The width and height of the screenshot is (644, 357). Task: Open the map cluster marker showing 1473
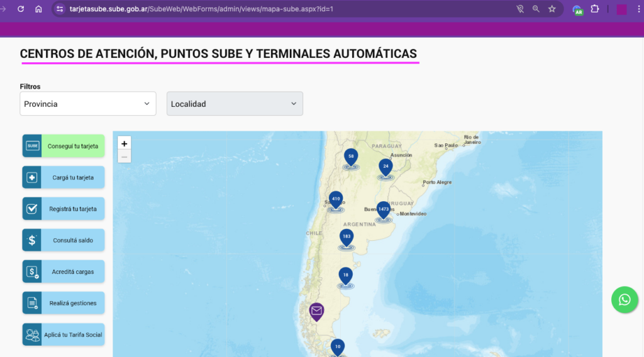tap(383, 211)
